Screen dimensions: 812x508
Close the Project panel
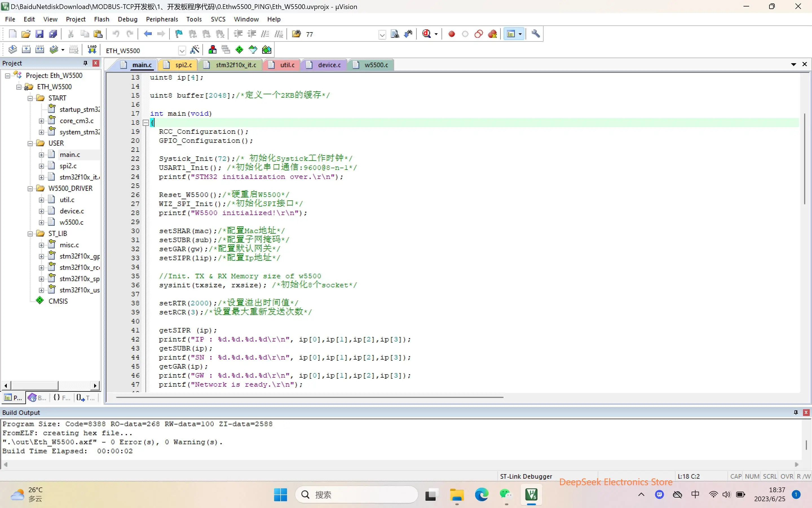96,63
